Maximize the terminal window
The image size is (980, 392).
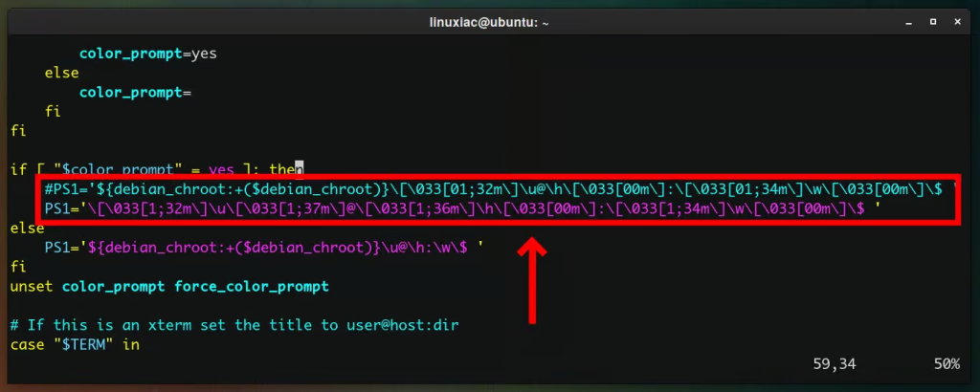933,22
